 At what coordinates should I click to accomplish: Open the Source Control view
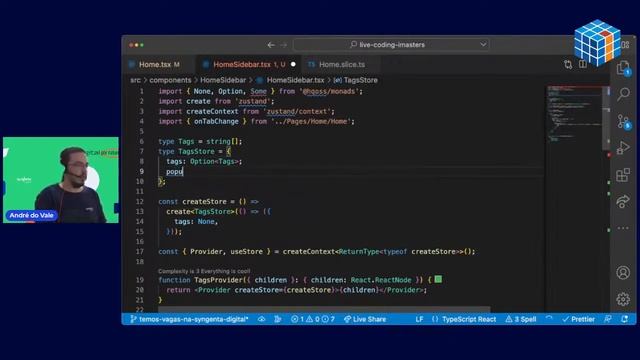[623, 122]
